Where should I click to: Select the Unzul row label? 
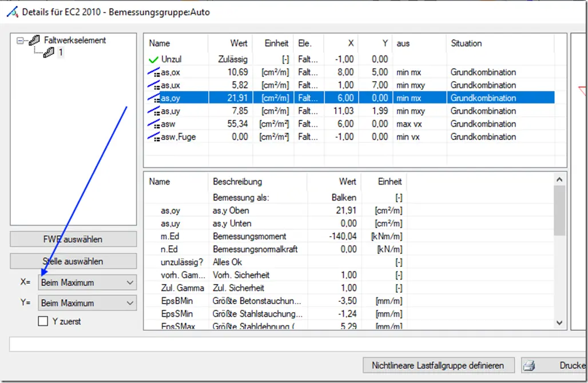pyautogui.click(x=172, y=59)
